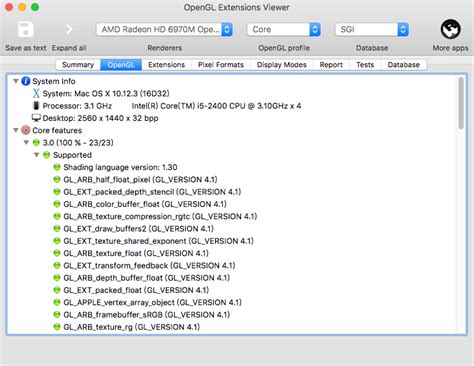Select Desktop: 2560 x 1440 x 32 bpp row

coord(100,118)
